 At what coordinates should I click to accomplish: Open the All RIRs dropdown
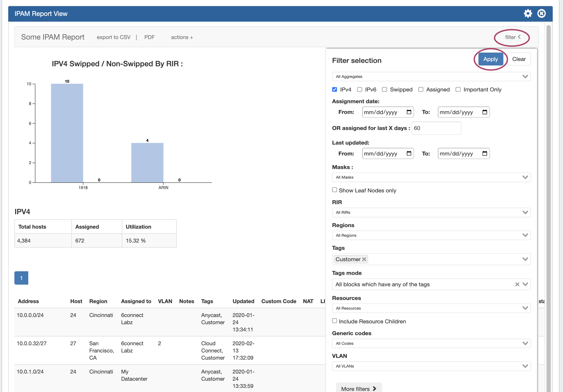pyautogui.click(x=431, y=212)
